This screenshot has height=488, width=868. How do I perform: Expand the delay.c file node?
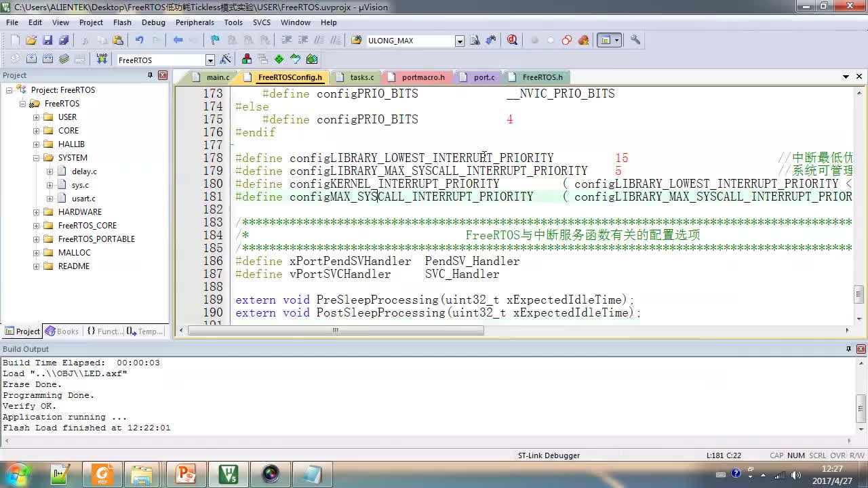(x=50, y=171)
